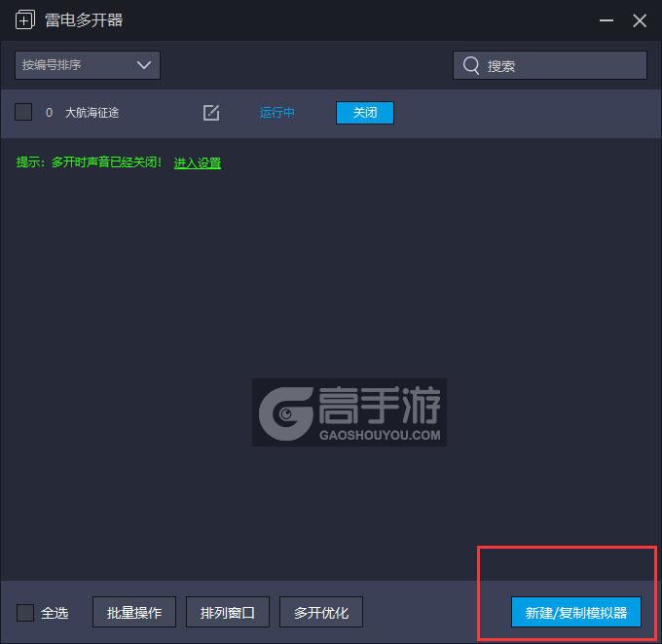Click the 提示：多开时声音已经关闭 hint text
This screenshot has height=644, width=662.
tap(89, 162)
